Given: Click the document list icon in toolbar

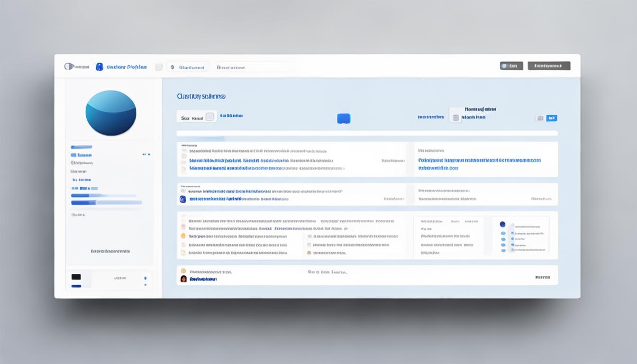Looking at the screenshot, I should [x=455, y=117].
